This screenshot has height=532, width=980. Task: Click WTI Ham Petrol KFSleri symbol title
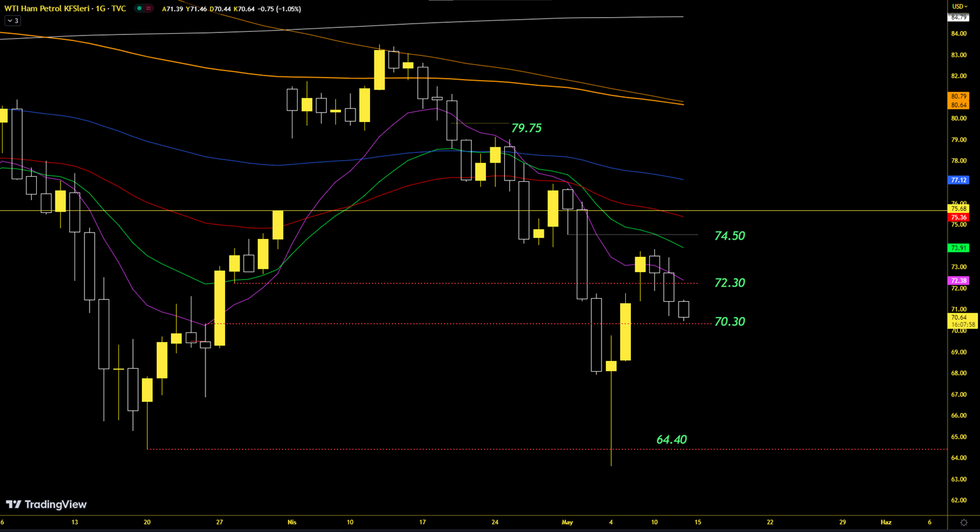coord(65,9)
